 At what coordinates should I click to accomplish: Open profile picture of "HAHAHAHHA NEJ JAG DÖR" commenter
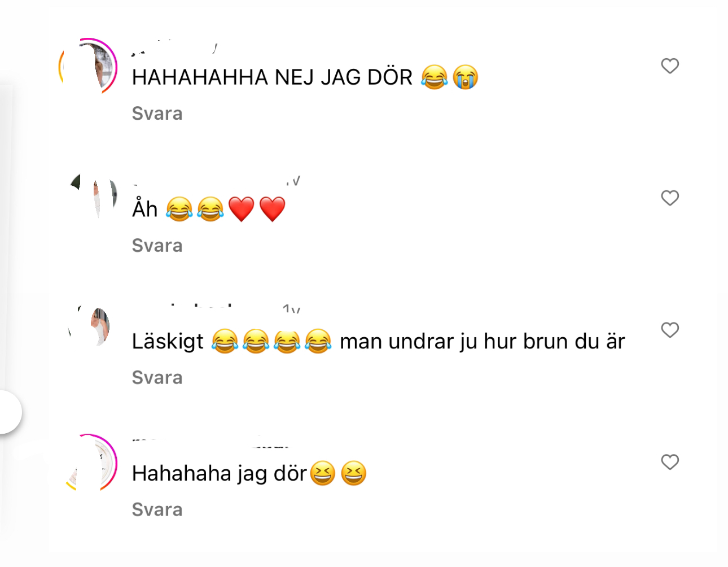pos(88,67)
